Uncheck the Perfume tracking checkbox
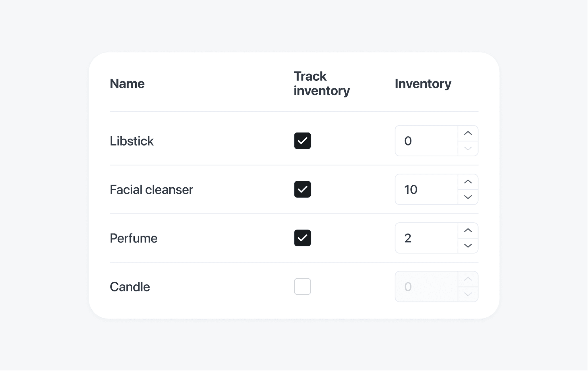This screenshot has height=371, width=588. point(302,238)
